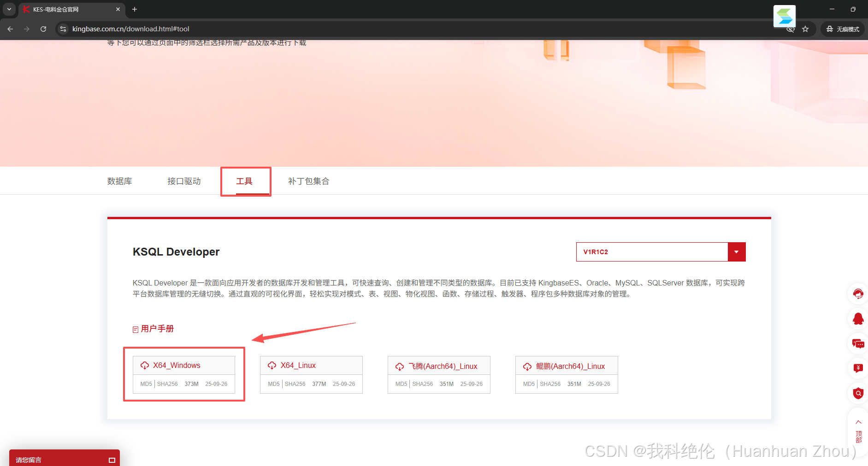Open the V1R1C2 version dropdown
Image resolution: width=868 pixels, height=466 pixels.
(661, 252)
